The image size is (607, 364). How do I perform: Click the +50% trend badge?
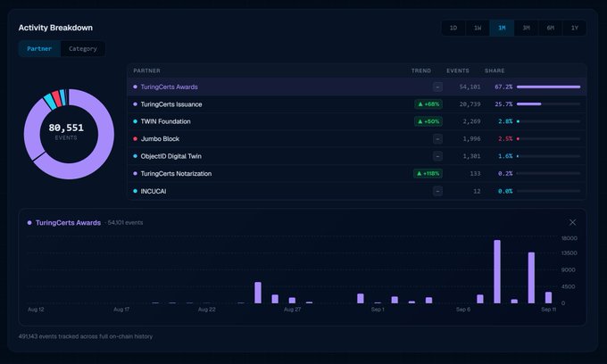428,121
